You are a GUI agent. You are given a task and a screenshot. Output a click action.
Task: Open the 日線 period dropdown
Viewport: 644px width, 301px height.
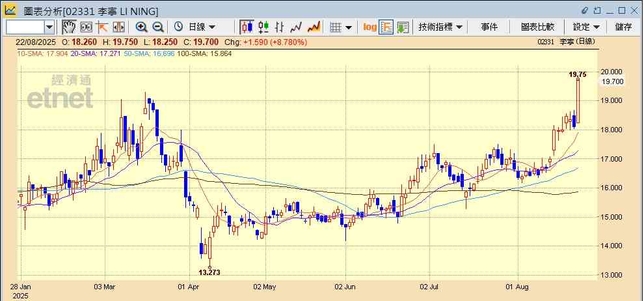(x=201, y=27)
